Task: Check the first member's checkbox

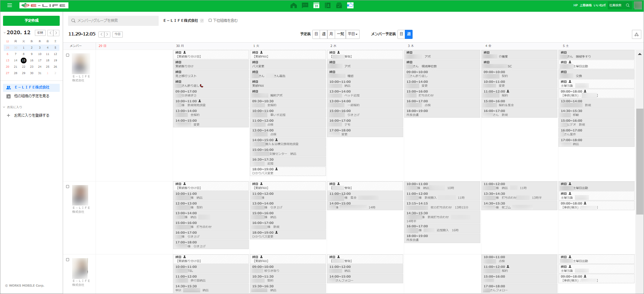Action: pos(68,55)
